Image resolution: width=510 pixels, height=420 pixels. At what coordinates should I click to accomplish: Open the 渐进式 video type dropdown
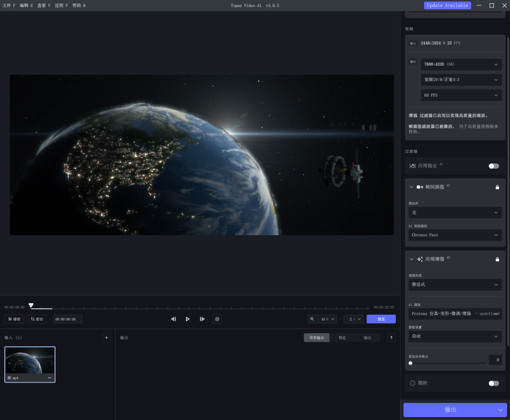pyautogui.click(x=455, y=285)
